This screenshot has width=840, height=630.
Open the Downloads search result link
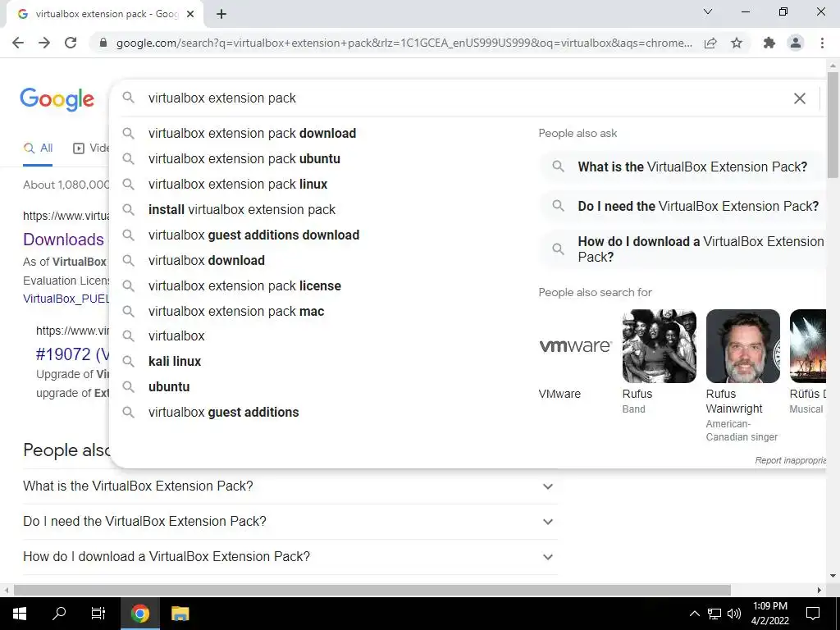[x=63, y=240]
